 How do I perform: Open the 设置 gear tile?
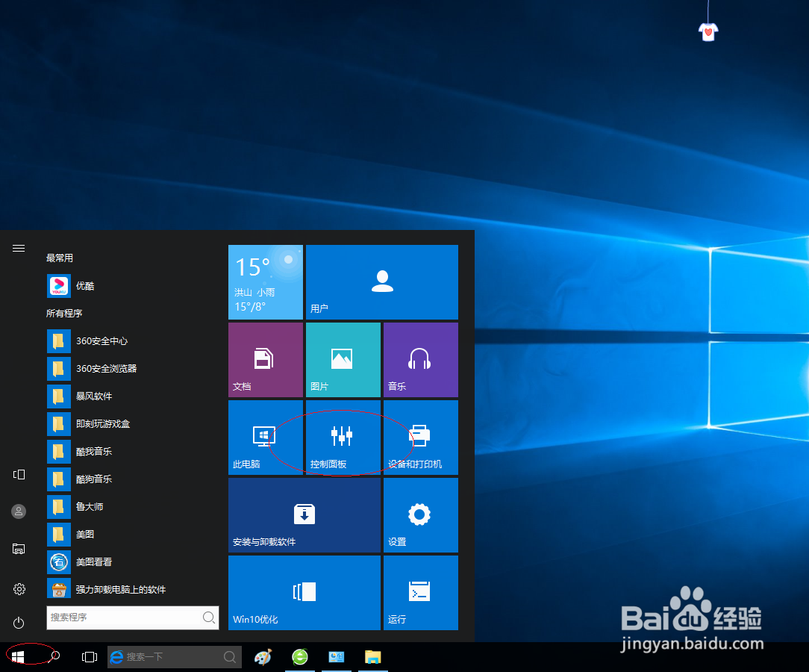(420, 515)
